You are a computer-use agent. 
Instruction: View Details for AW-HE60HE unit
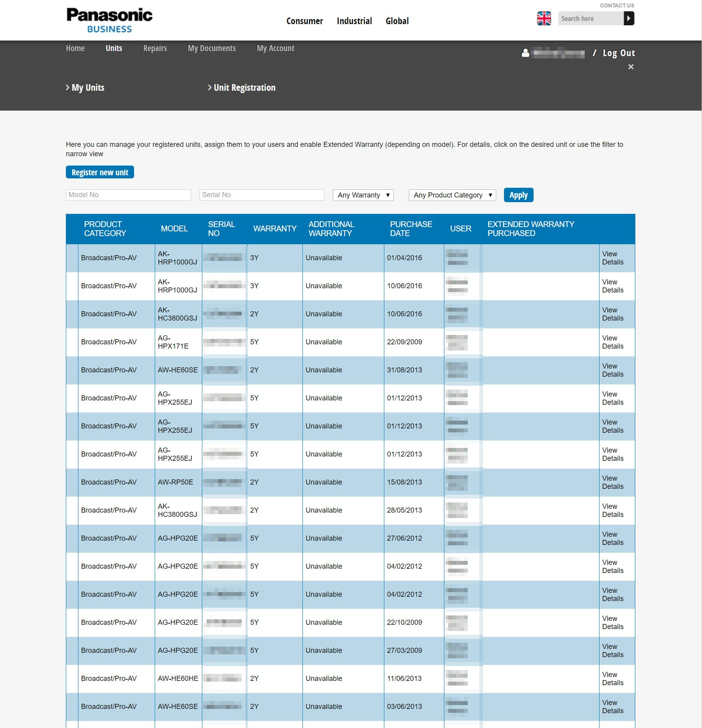pos(613,679)
